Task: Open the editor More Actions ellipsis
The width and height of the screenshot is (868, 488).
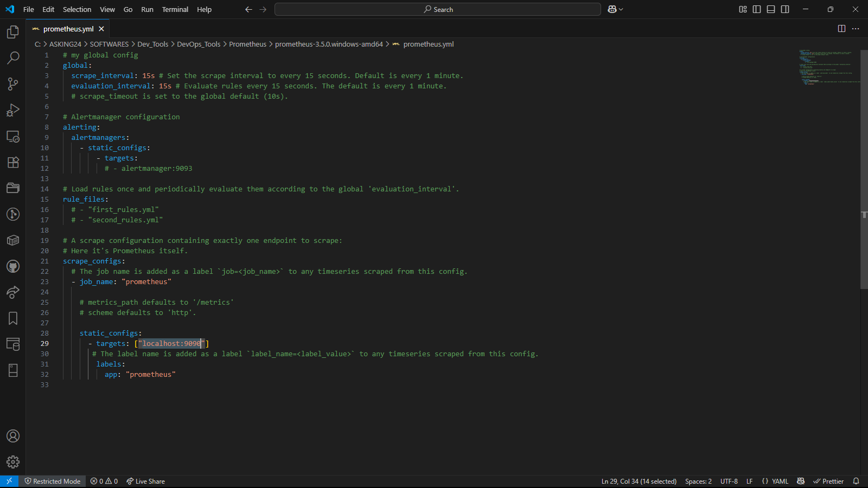Action: (856, 29)
